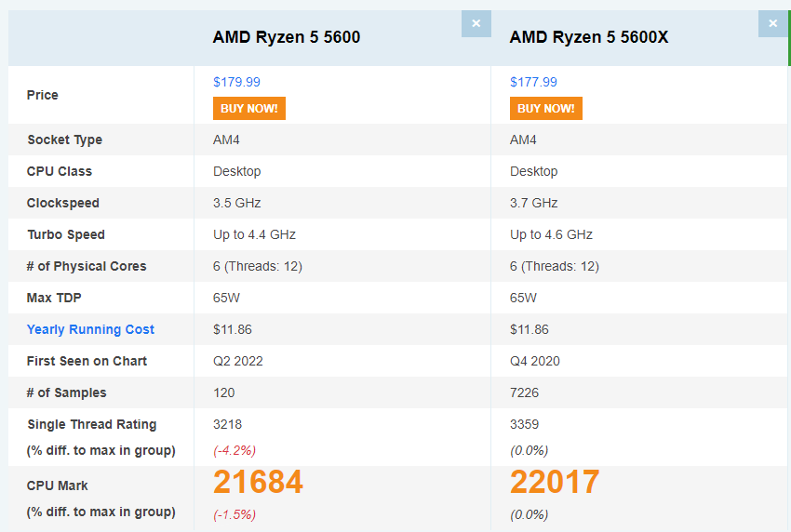Viewport: 791px width, 532px height.
Task: Open the $177.99 price link
Action: click(x=533, y=82)
